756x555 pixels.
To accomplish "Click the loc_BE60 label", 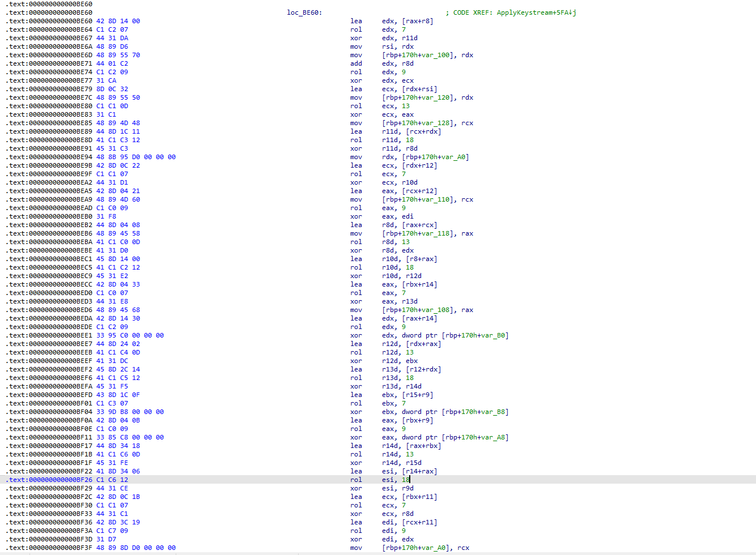I will [x=304, y=12].
